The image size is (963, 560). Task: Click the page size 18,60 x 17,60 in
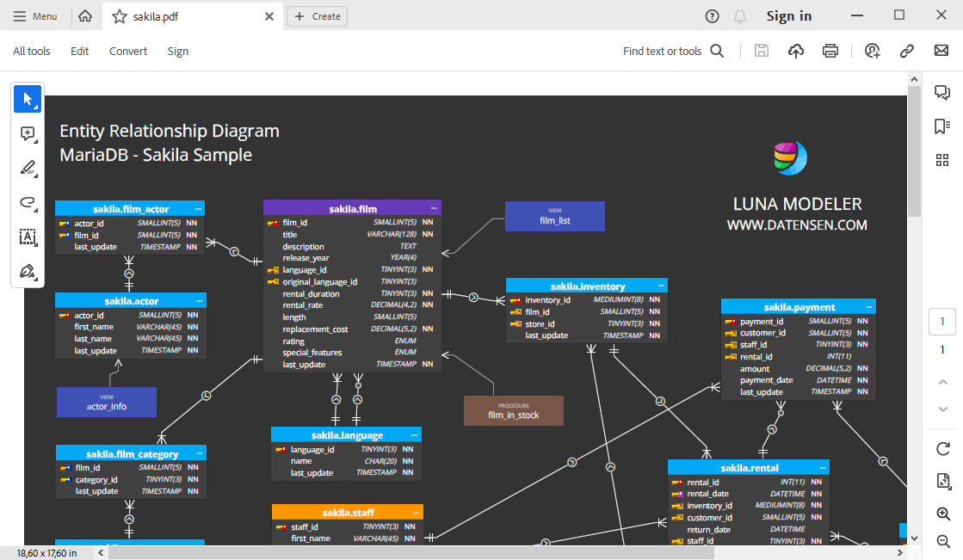click(46, 553)
